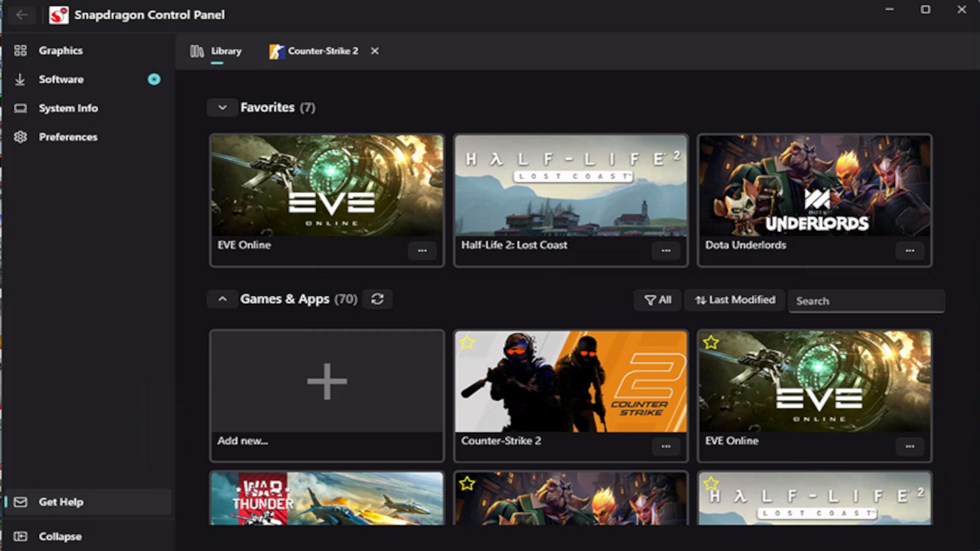Open System Info
The height and width of the screenshot is (551, 980).
pyautogui.click(x=68, y=108)
